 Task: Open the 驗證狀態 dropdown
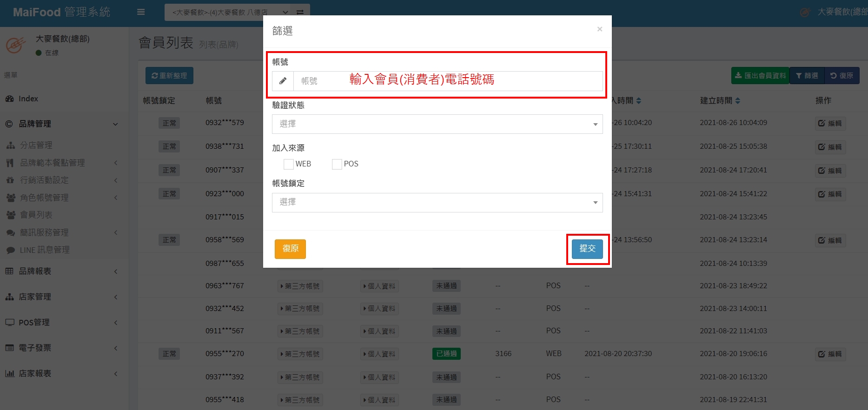[x=437, y=124]
